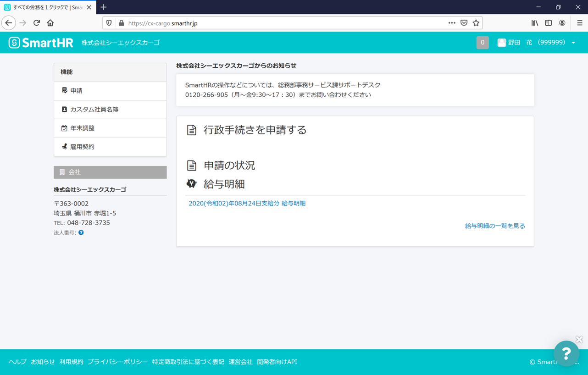Open 年末調整 via its calendar icon

click(x=64, y=128)
